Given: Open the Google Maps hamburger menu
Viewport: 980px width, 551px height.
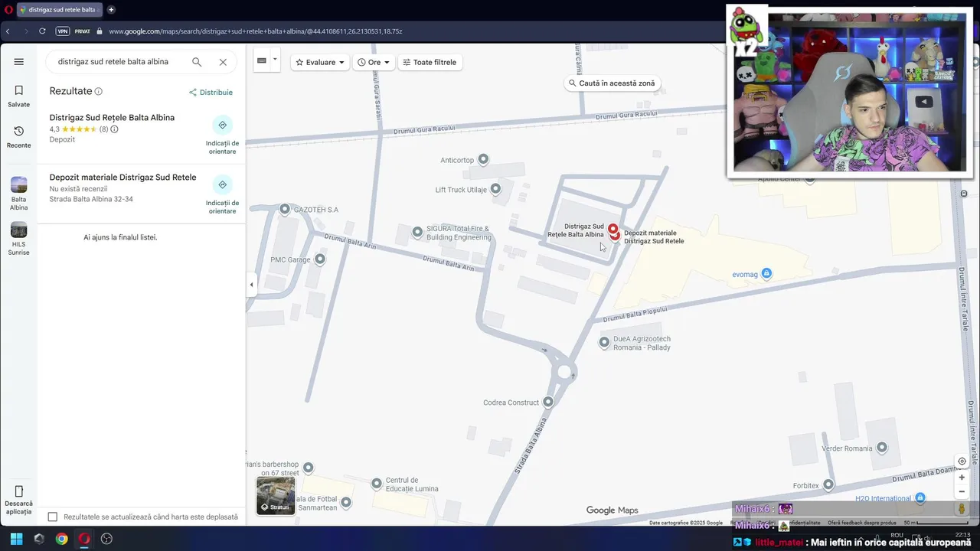Looking at the screenshot, I should (18, 62).
